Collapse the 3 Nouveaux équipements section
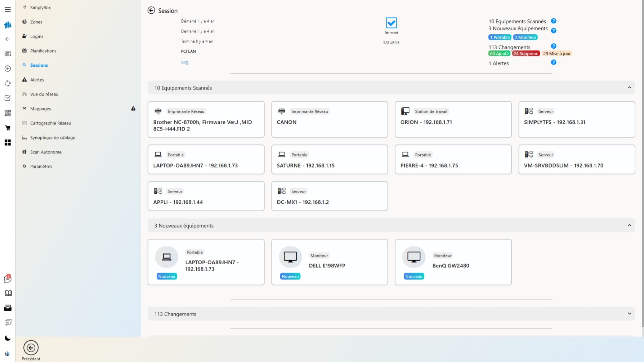This screenshot has height=362, width=644. click(629, 225)
